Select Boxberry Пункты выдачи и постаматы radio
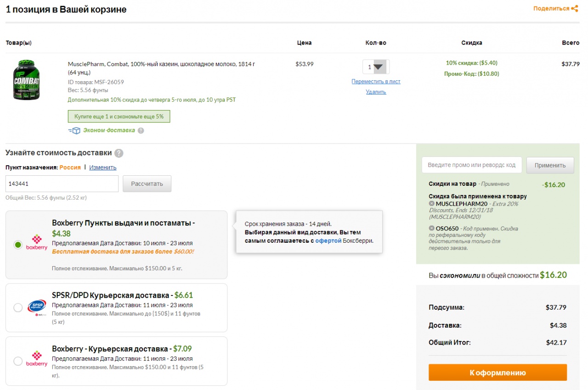The height and width of the screenshot is (390, 588). coord(18,245)
